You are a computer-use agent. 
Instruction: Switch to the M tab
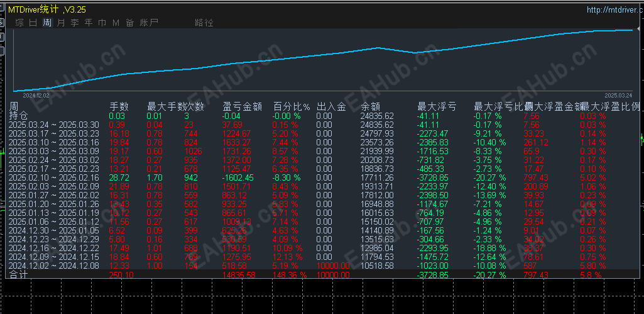click(116, 23)
